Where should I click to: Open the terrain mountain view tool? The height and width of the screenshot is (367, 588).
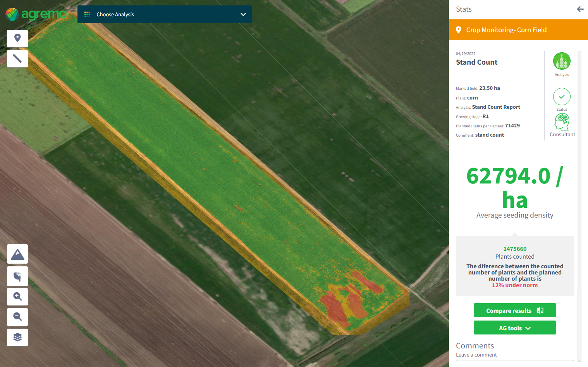coord(17,254)
